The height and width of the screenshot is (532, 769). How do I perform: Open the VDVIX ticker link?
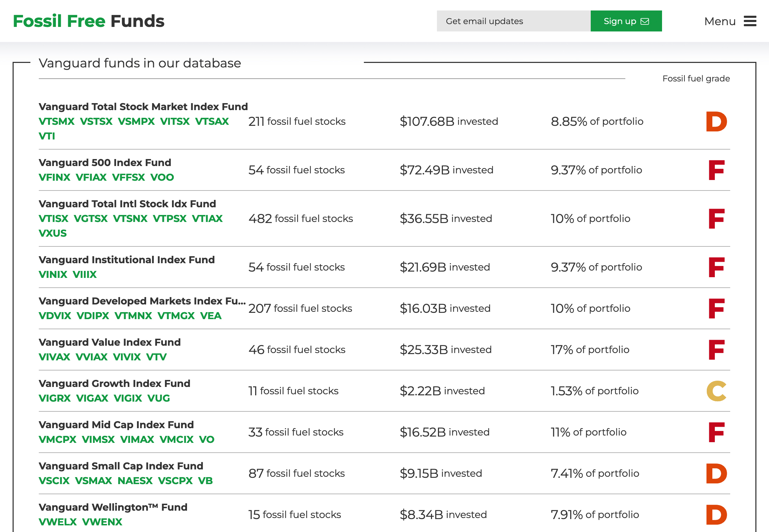[55, 316]
